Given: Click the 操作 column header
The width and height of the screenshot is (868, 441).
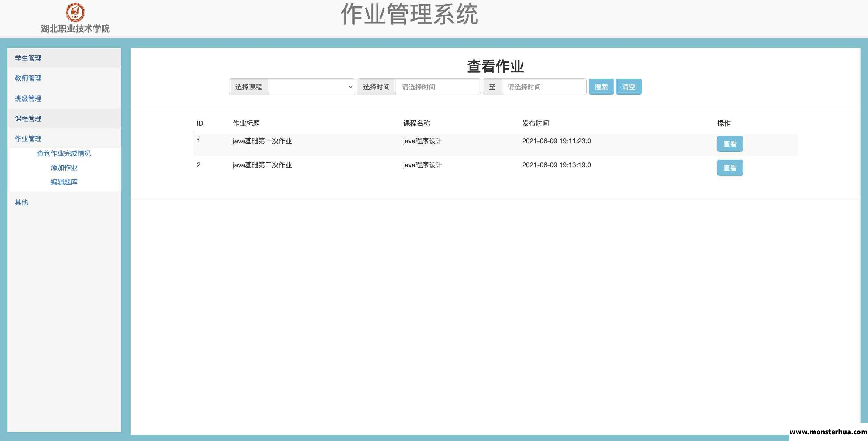Looking at the screenshot, I should (x=724, y=123).
